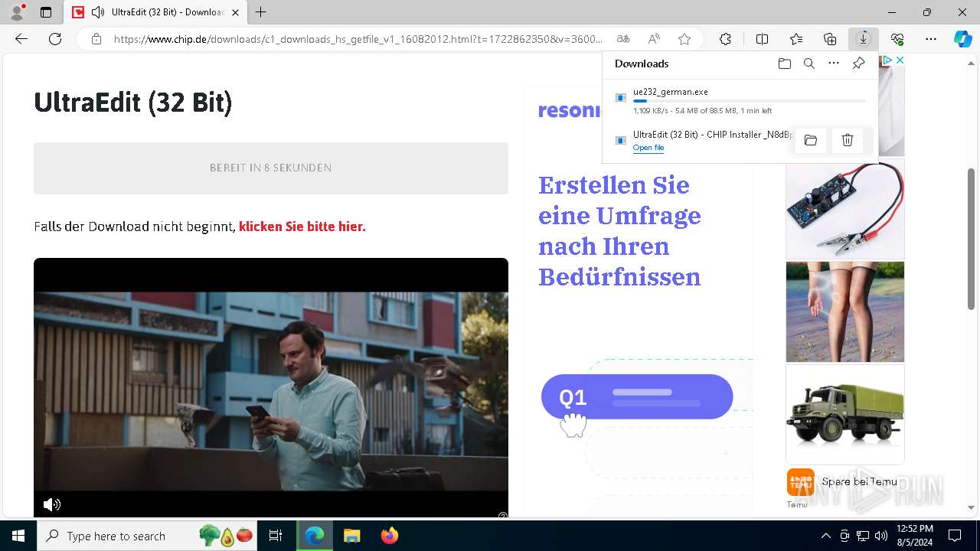Select the ue232_german.exe download entry
Screen dimensions: 980x551
coord(740,100)
